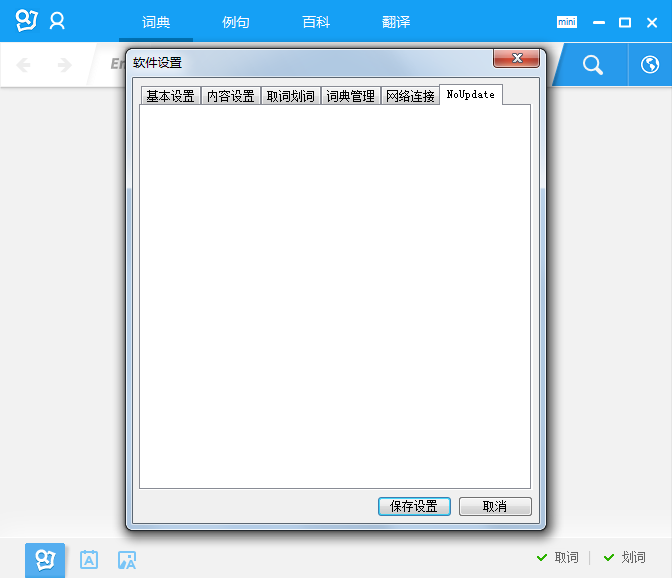The image size is (672, 578).
Task: Switch to the 例句 tab
Action: (x=236, y=22)
